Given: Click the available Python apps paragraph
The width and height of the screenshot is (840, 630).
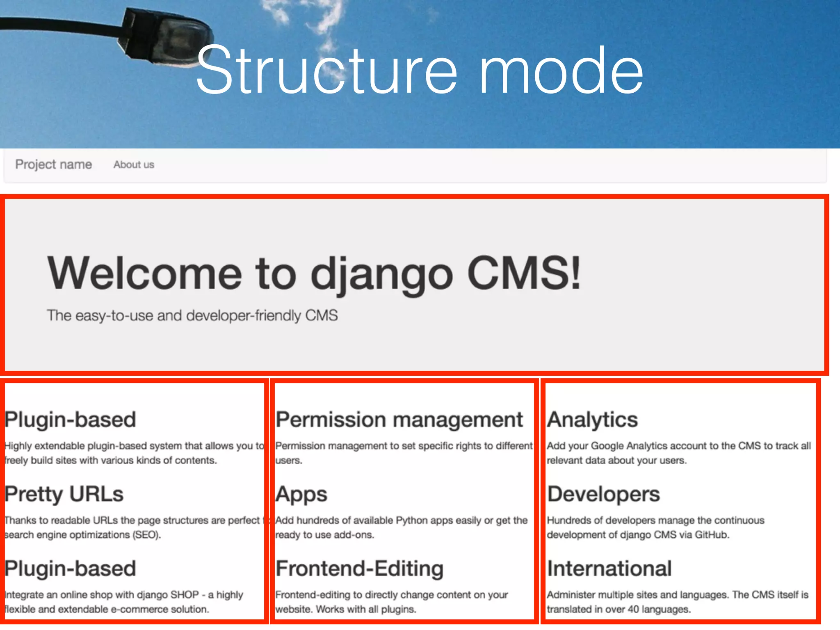Looking at the screenshot, I should click(x=402, y=527).
